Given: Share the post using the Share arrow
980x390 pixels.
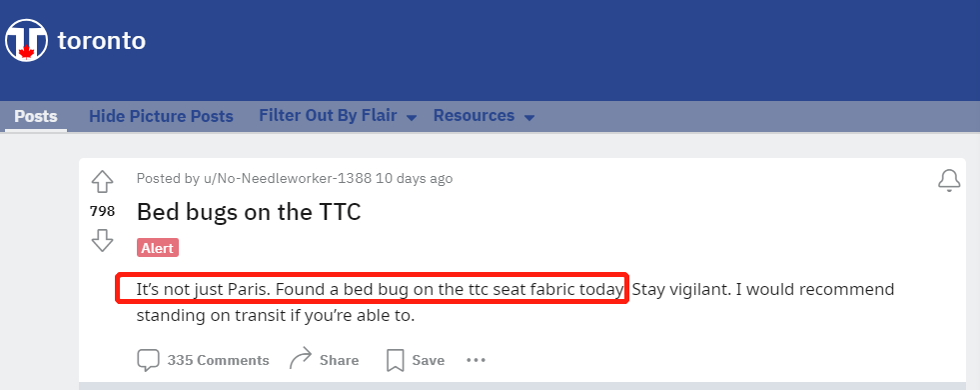Looking at the screenshot, I should point(324,361).
